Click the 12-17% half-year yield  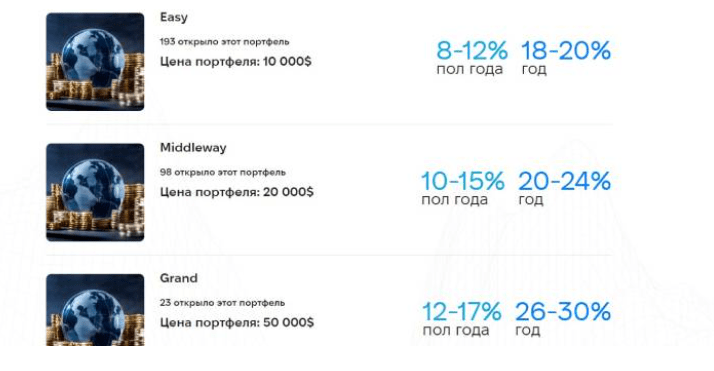tap(462, 312)
